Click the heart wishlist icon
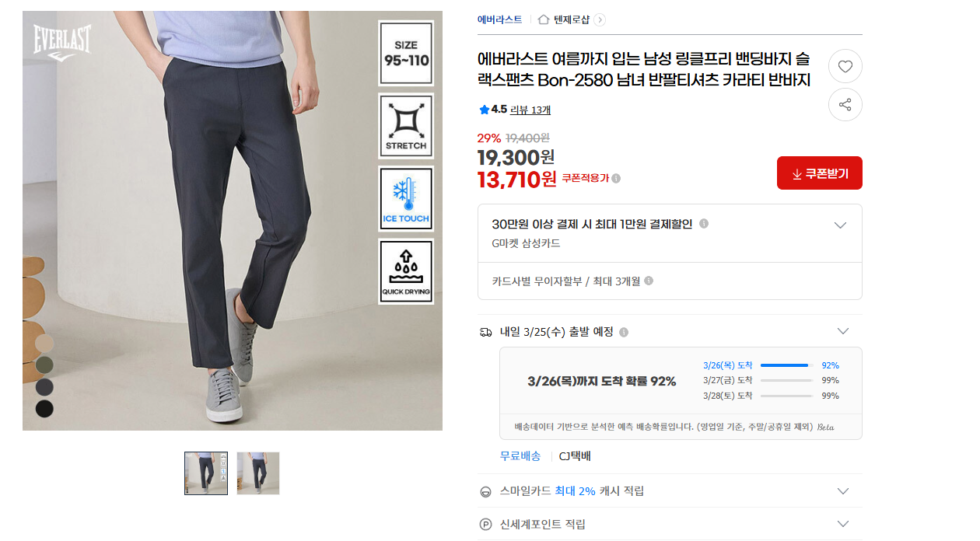 coord(845,67)
